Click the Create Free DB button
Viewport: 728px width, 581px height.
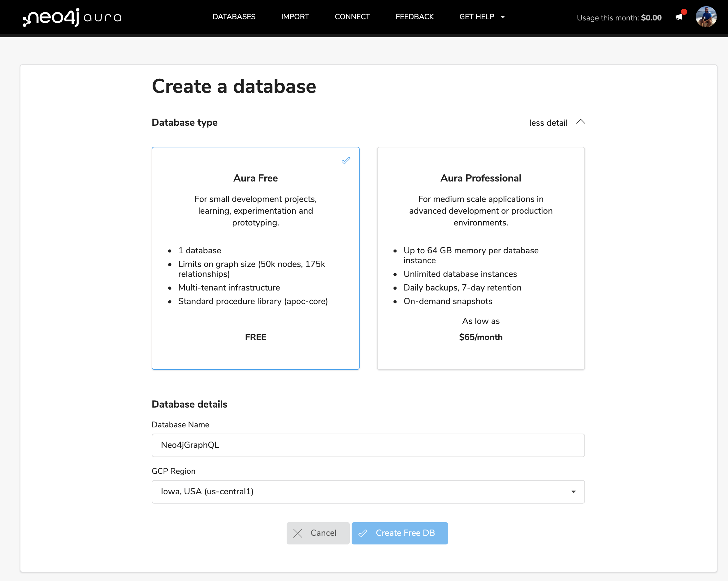(400, 533)
